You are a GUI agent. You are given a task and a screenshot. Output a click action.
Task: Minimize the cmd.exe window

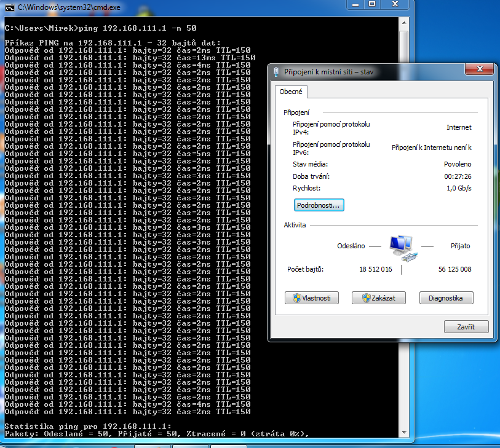354,4
